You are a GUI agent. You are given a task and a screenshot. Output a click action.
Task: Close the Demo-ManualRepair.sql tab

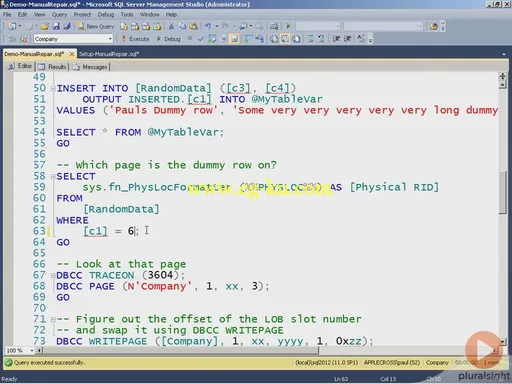72,54
